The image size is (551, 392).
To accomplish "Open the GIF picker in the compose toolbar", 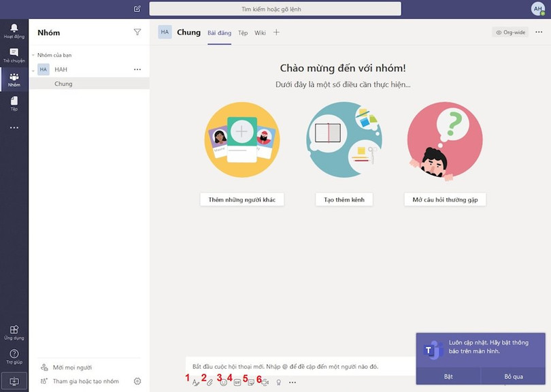I will (x=237, y=382).
